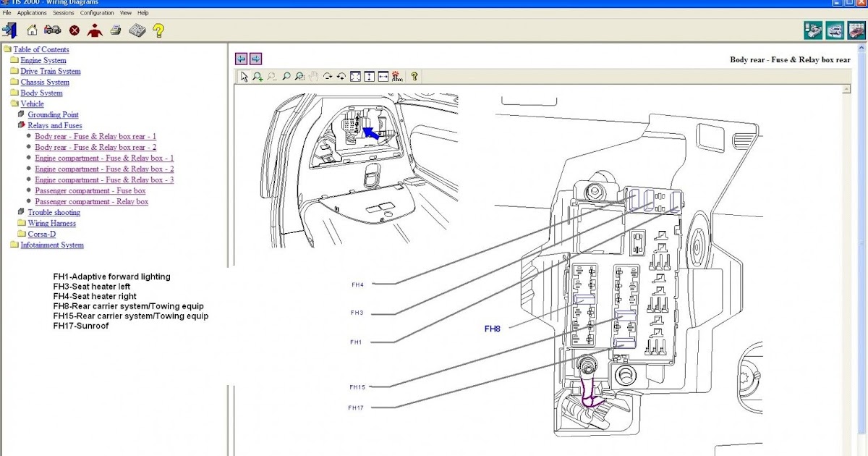This screenshot has height=456, width=868.
Task: Open the vehicle selection cars icon
Action: point(52,30)
